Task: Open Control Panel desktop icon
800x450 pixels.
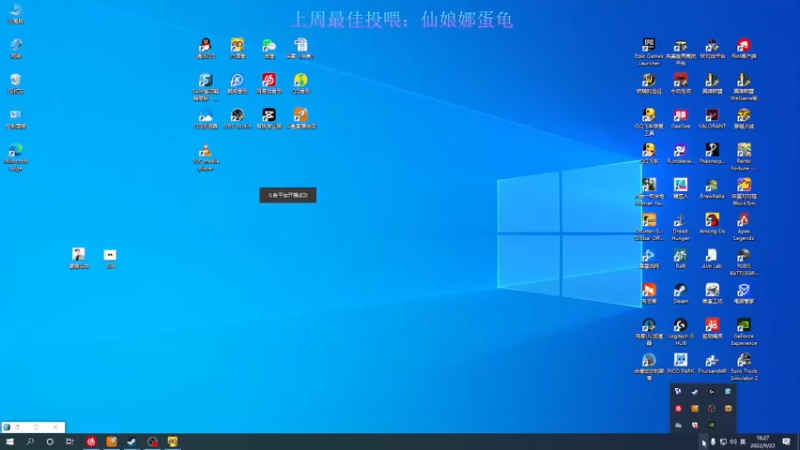Action: point(16,118)
